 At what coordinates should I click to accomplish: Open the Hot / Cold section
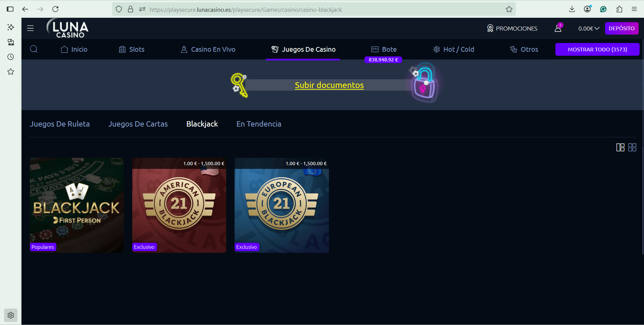click(x=453, y=49)
